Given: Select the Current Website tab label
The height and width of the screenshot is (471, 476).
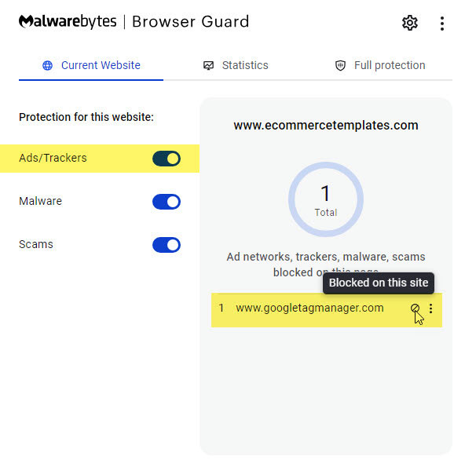Looking at the screenshot, I should tap(101, 66).
